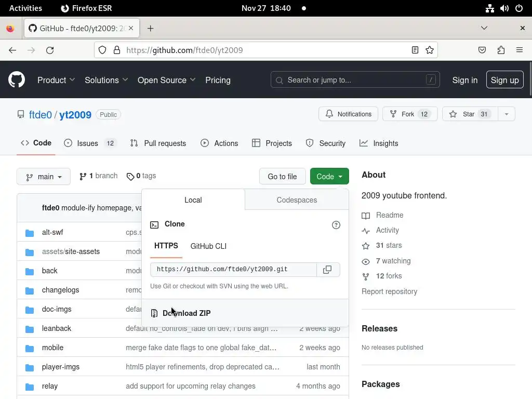Click Download ZIP
The height and width of the screenshot is (399, 532).
(x=187, y=313)
